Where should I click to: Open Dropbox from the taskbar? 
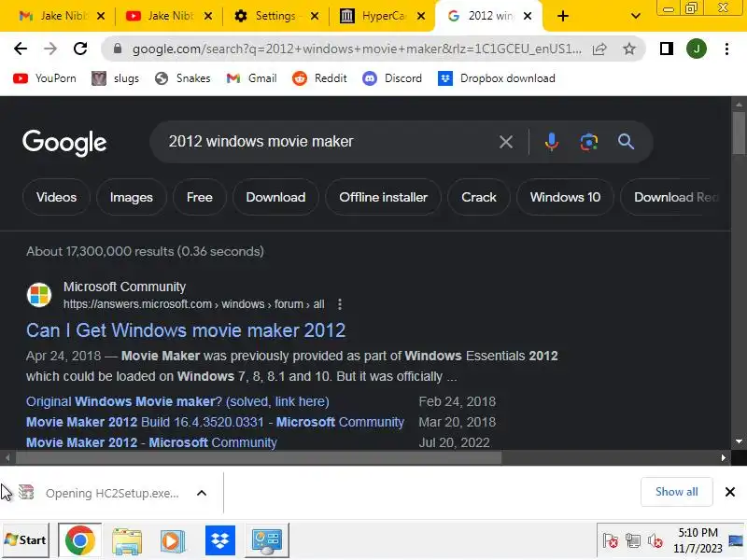pyautogui.click(x=220, y=540)
